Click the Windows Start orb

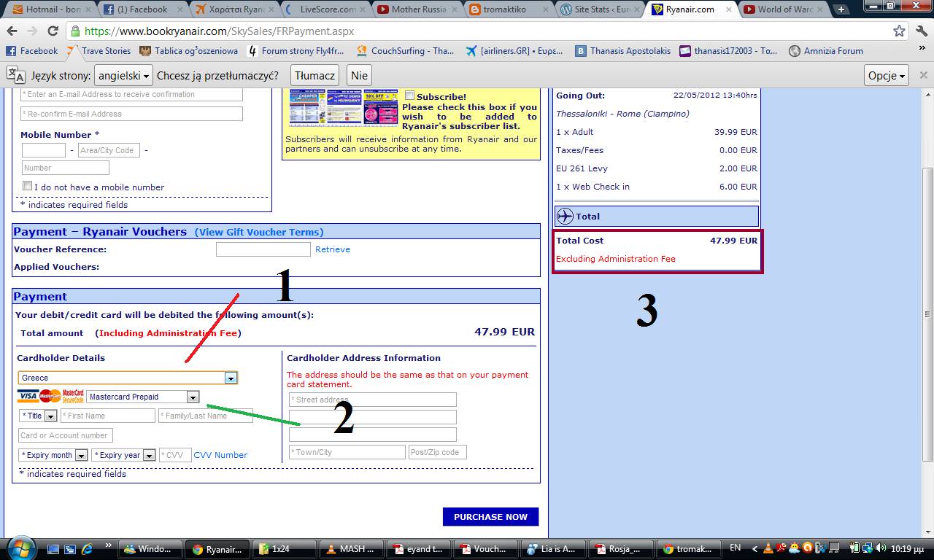[20, 548]
